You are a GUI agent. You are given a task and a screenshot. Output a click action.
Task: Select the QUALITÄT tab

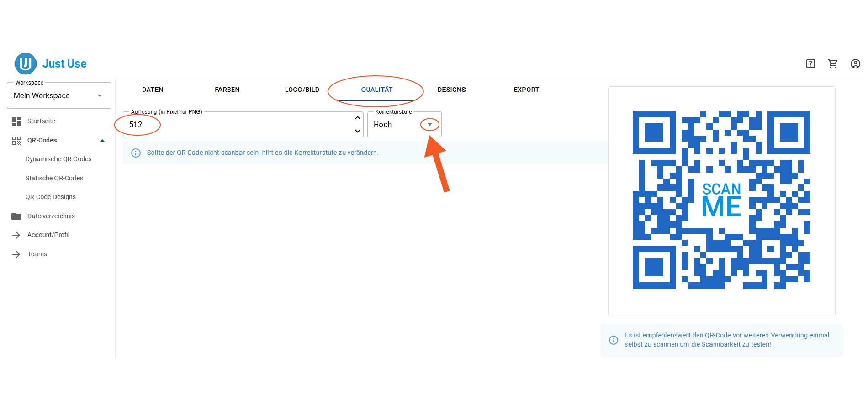coord(377,90)
